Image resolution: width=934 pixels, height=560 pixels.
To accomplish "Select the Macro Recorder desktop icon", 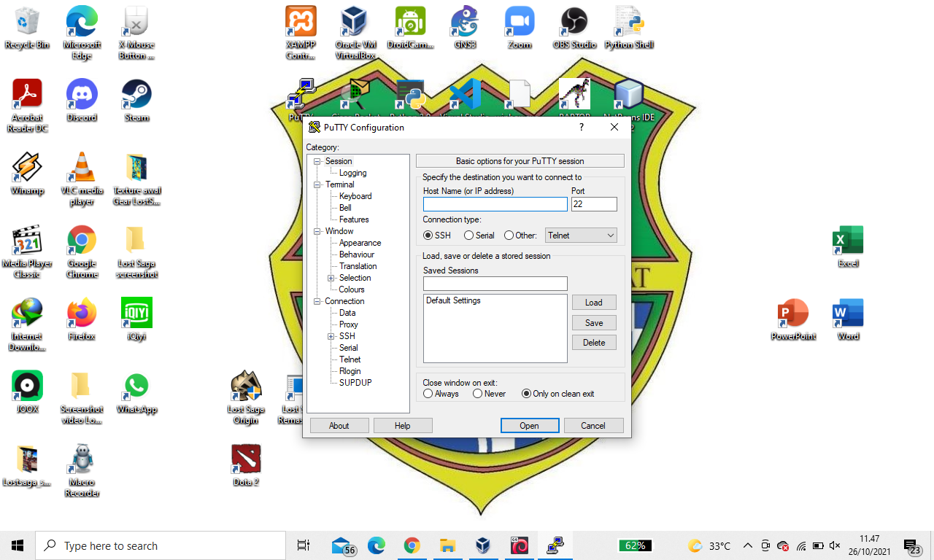I will pyautogui.click(x=82, y=470).
